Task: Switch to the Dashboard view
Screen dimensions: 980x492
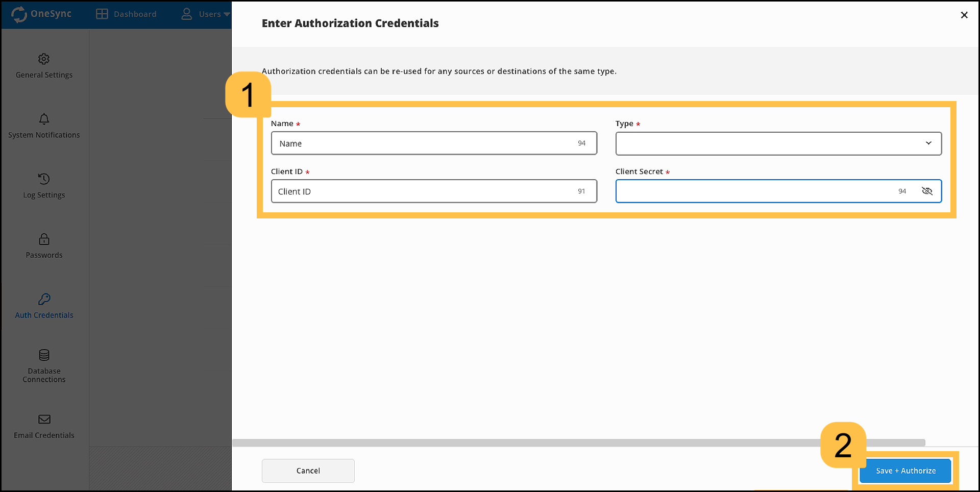Action: tap(126, 14)
